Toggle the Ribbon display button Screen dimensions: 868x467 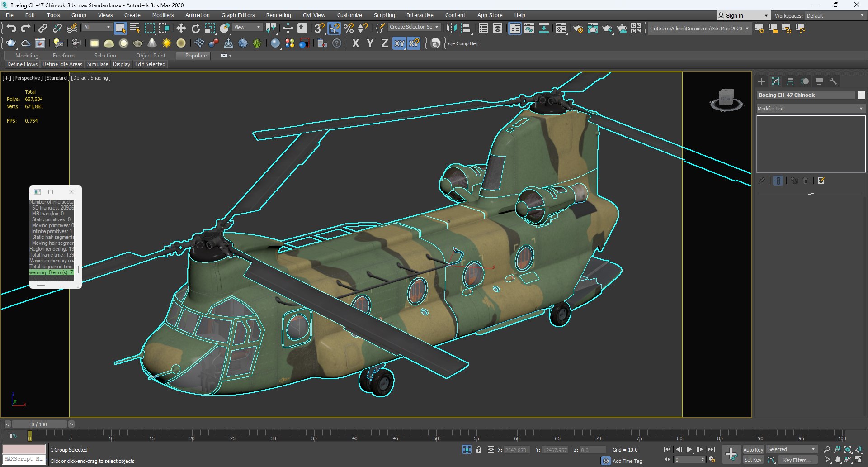pos(514,29)
